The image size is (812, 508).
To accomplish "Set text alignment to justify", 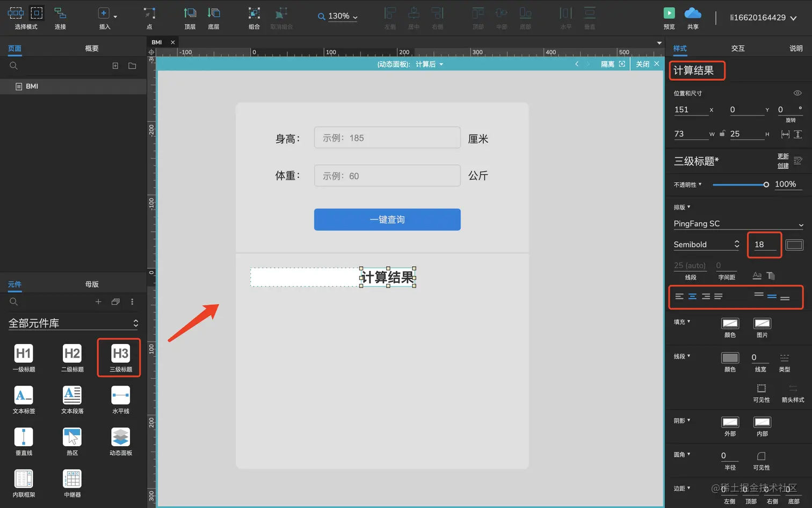I will tap(718, 296).
